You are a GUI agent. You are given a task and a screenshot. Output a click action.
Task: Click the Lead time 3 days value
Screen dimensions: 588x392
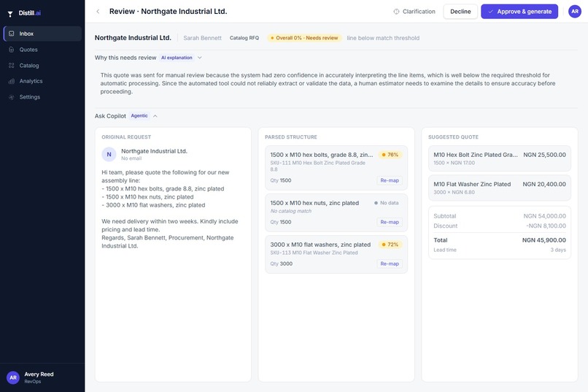click(558, 250)
